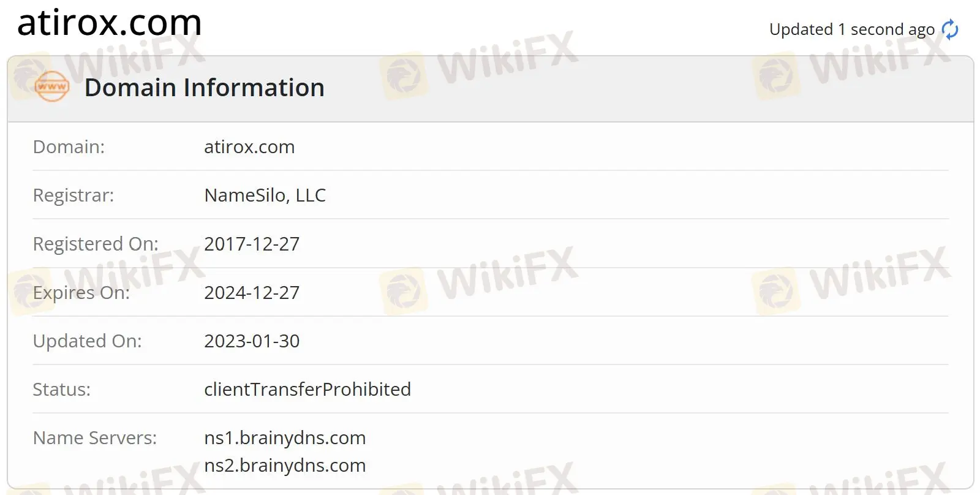Click the blue refresh icon
This screenshot has height=495, width=980.
pyautogui.click(x=950, y=29)
